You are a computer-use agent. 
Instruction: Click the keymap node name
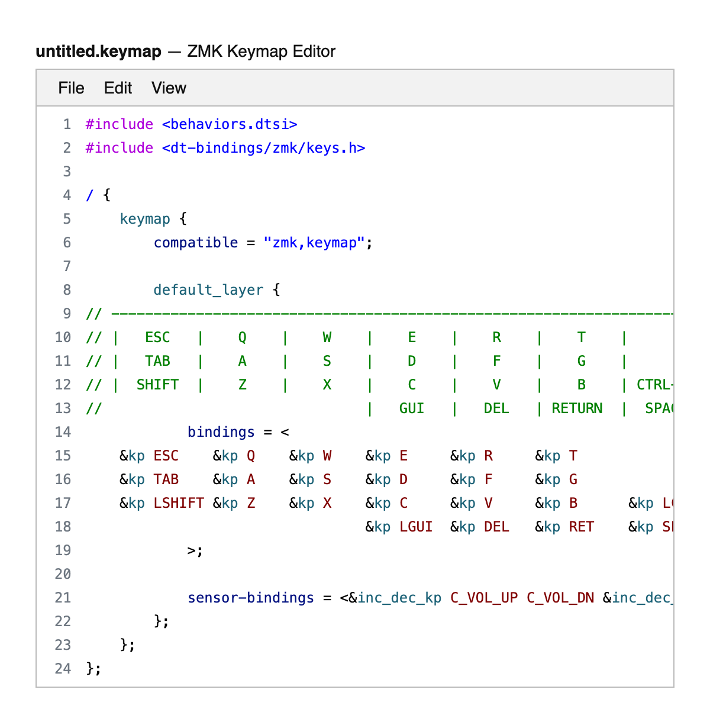(145, 219)
